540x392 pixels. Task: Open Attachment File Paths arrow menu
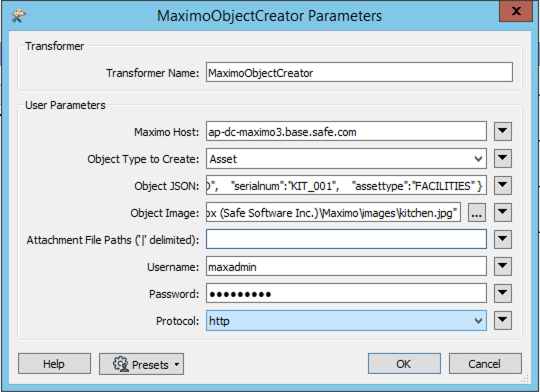503,239
